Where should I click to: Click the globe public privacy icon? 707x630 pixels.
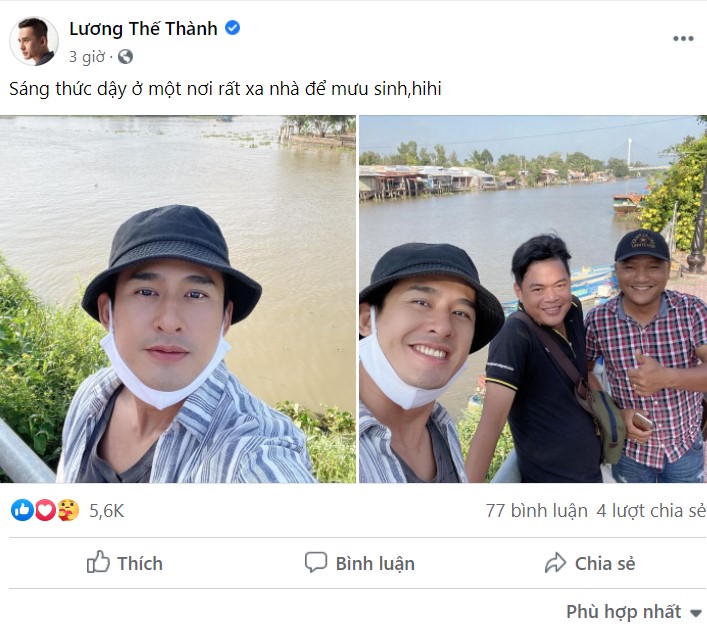(x=125, y=57)
